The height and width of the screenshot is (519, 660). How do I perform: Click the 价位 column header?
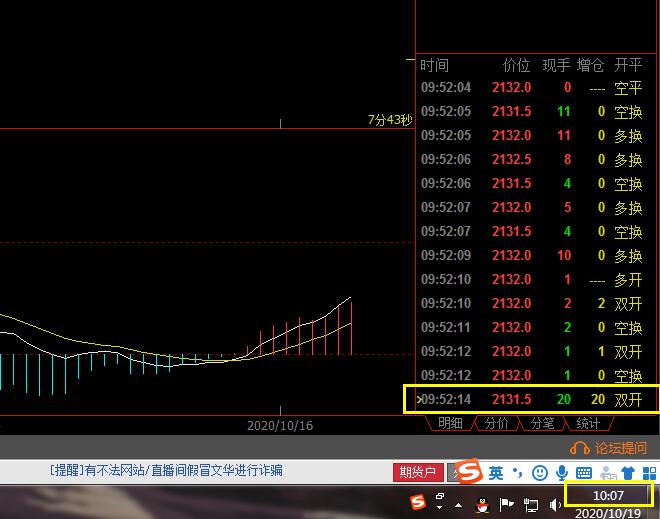tap(516, 65)
